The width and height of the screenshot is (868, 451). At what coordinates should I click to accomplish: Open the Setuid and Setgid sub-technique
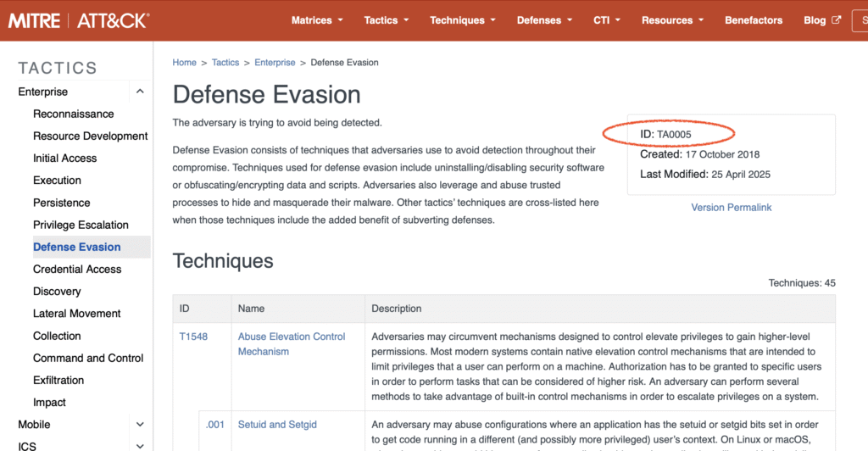tap(277, 424)
